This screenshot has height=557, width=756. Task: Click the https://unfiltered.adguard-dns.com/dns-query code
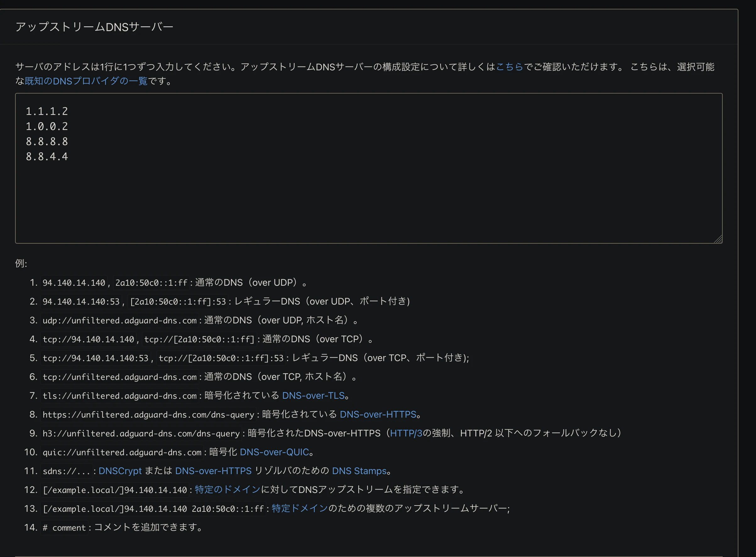click(148, 415)
